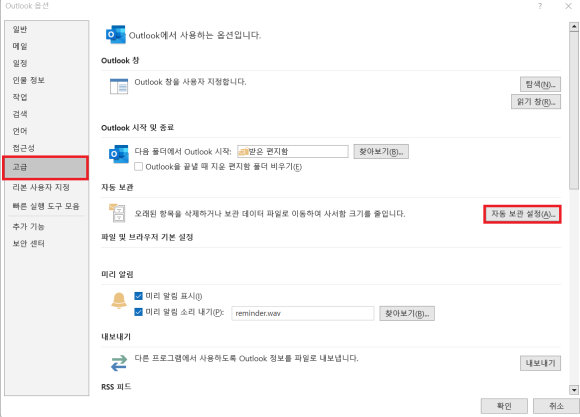Click the export arrows icon
The image size is (580, 417).
pos(119,363)
